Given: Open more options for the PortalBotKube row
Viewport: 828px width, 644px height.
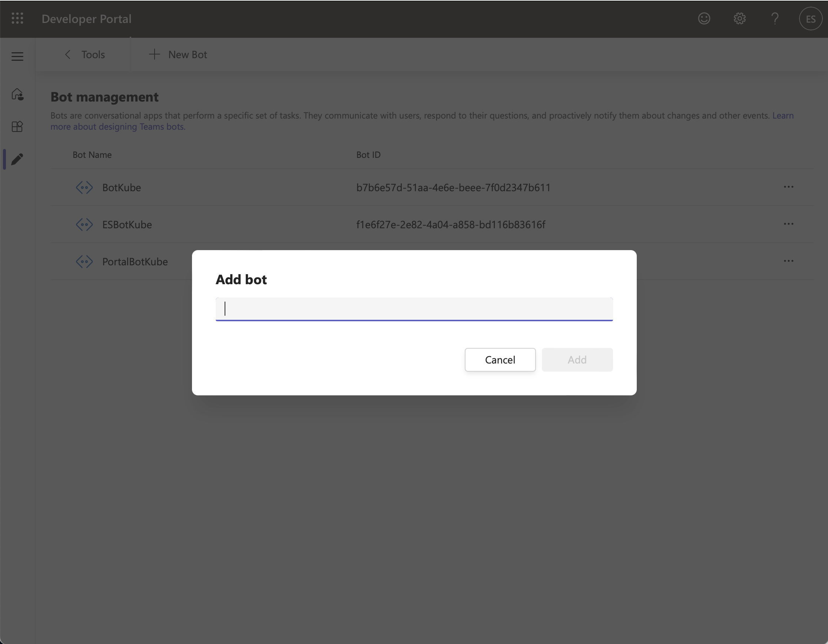Looking at the screenshot, I should click(788, 261).
